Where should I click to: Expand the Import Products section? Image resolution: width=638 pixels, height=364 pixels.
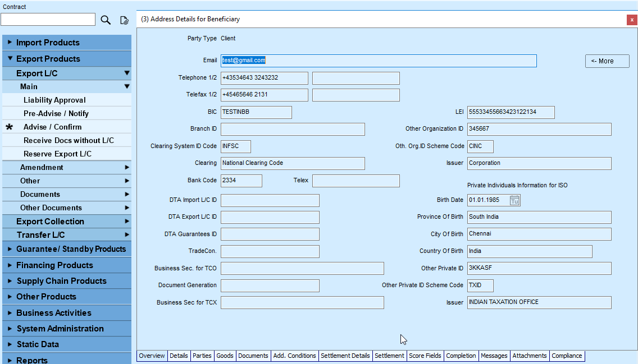point(48,43)
